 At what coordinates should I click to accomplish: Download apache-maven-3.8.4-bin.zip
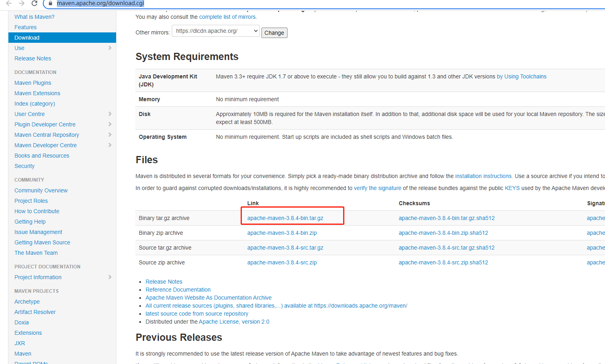pos(282,233)
